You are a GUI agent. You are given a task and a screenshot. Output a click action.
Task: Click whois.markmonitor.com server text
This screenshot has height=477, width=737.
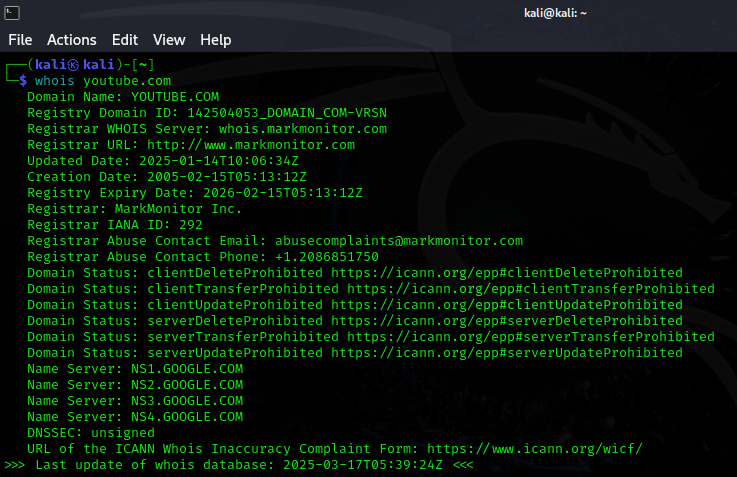point(303,129)
